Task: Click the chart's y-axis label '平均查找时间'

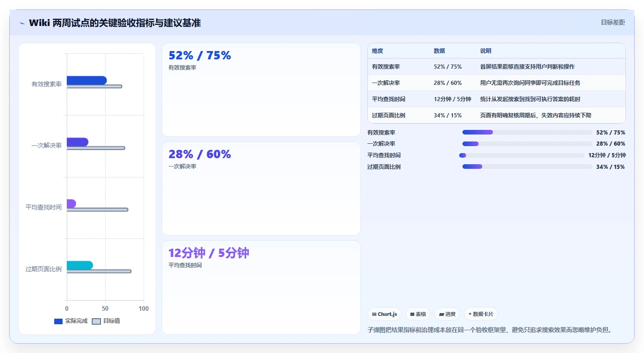Action: (44, 207)
